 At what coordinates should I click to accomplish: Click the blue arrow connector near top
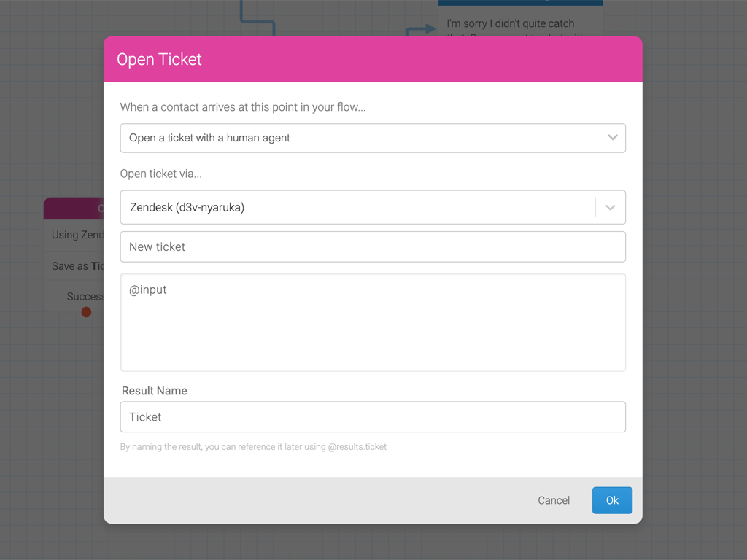point(421,29)
